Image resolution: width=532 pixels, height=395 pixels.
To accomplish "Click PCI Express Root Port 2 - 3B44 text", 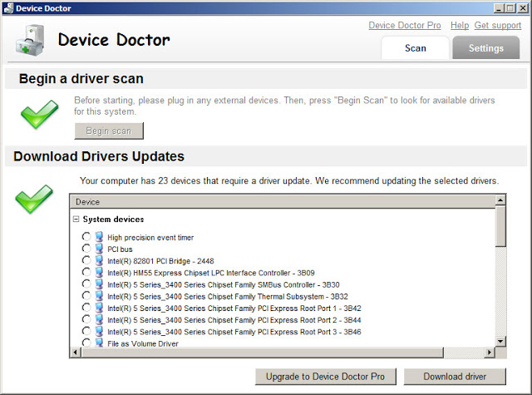I will point(234,320).
